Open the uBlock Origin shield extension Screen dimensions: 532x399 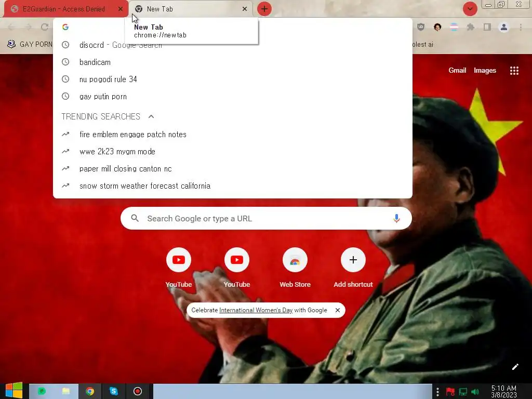(x=421, y=27)
